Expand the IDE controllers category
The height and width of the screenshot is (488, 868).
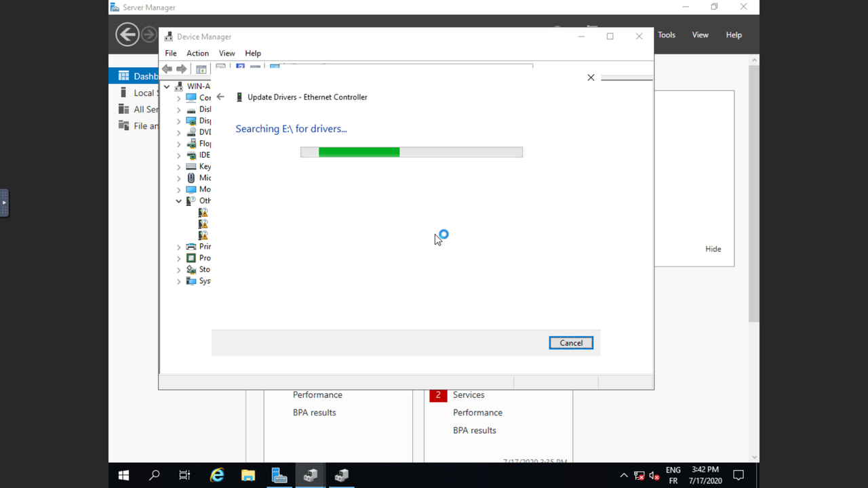pyautogui.click(x=179, y=156)
